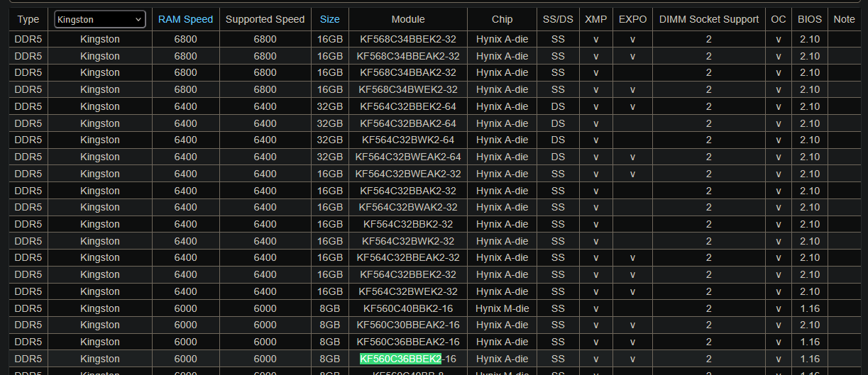868x375 pixels.
Task: Select module KF564C32BWEAK2-32
Action: pos(408,174)
